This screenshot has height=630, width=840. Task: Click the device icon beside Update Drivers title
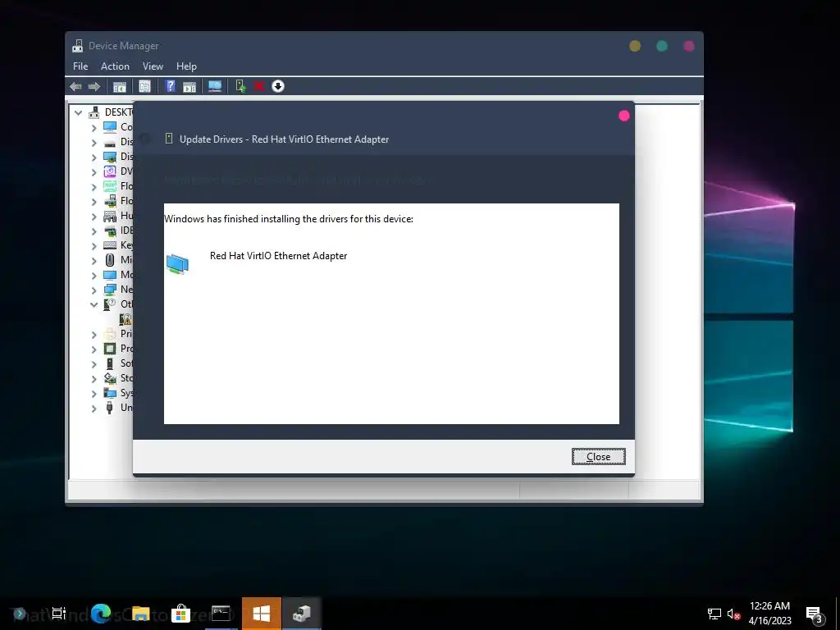point(169,139)
